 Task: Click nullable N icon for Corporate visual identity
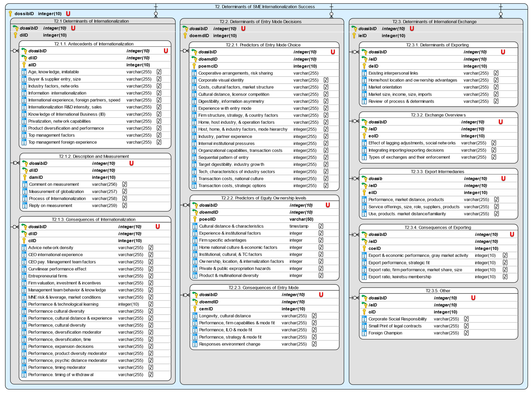pyautogui.click(x=326, y=80)
